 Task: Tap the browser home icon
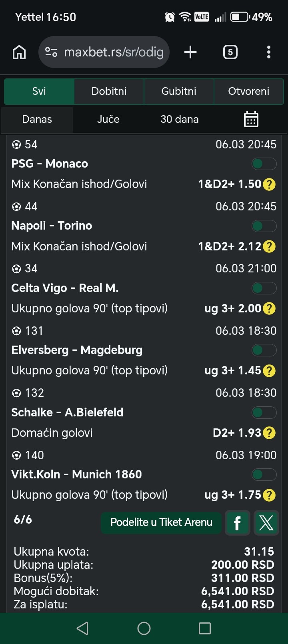19,52
